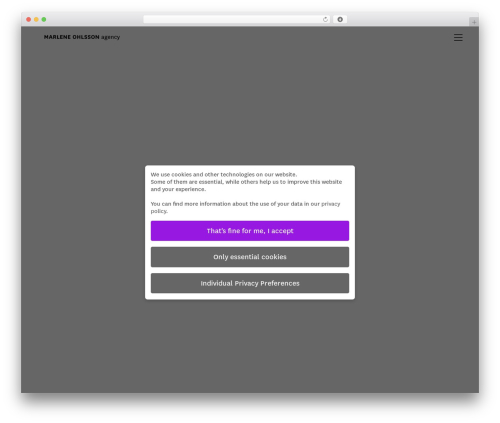Accept cookies with 'That's fine for me, I accept'

coord(250,231)
